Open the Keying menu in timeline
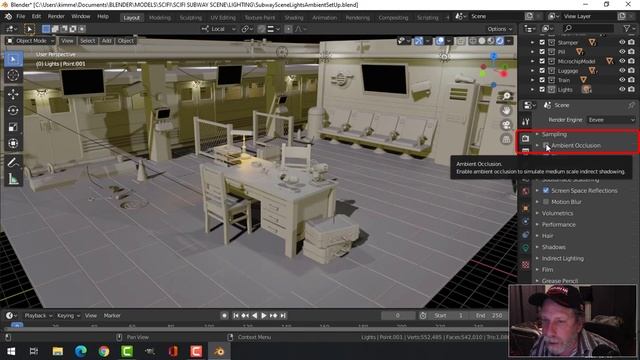Image resolution: width=640 pixels, height=360 pixels. point(68,316)
